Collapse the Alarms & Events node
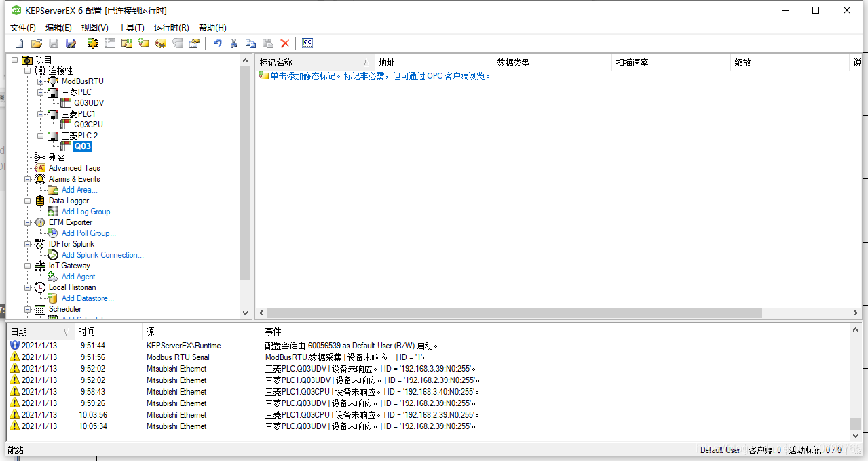The image size is (868, 461). (28, 179)
